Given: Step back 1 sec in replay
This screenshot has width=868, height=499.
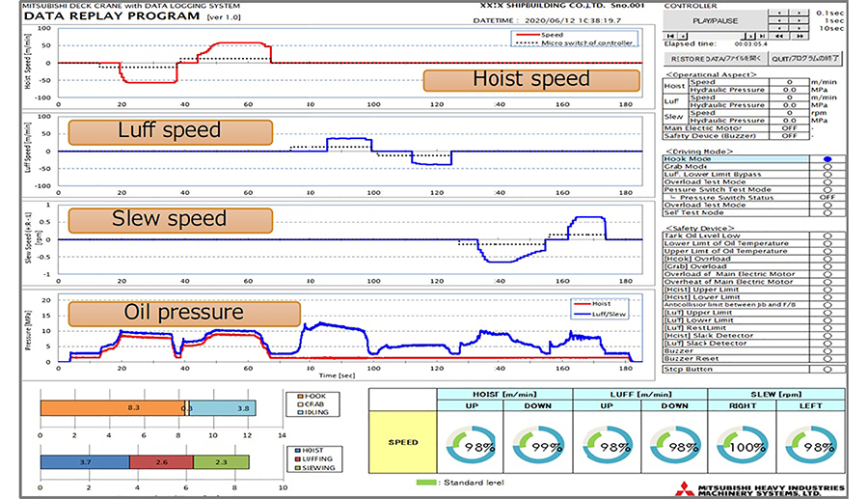Looking at the screenshot, I should pos(779,20).
